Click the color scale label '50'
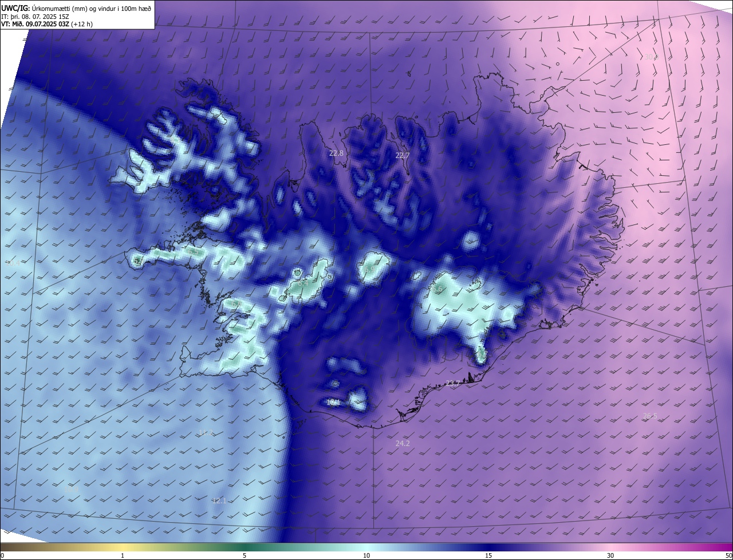This screenshot has width=733, height=560. pyautogui.click(x=728, y=555)
